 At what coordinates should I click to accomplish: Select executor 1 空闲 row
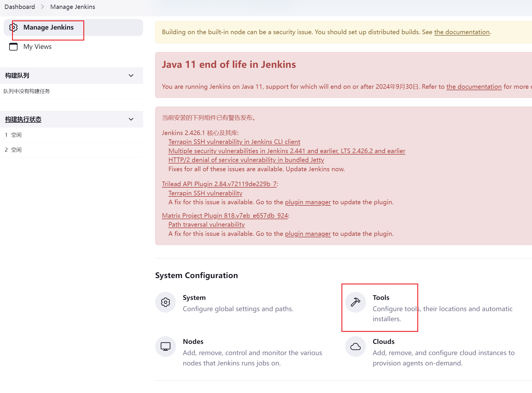click(72, 135)
